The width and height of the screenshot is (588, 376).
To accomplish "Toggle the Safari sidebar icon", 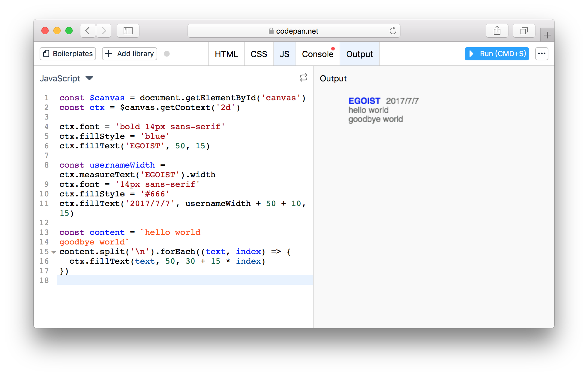I will click(x=128, y=31).
